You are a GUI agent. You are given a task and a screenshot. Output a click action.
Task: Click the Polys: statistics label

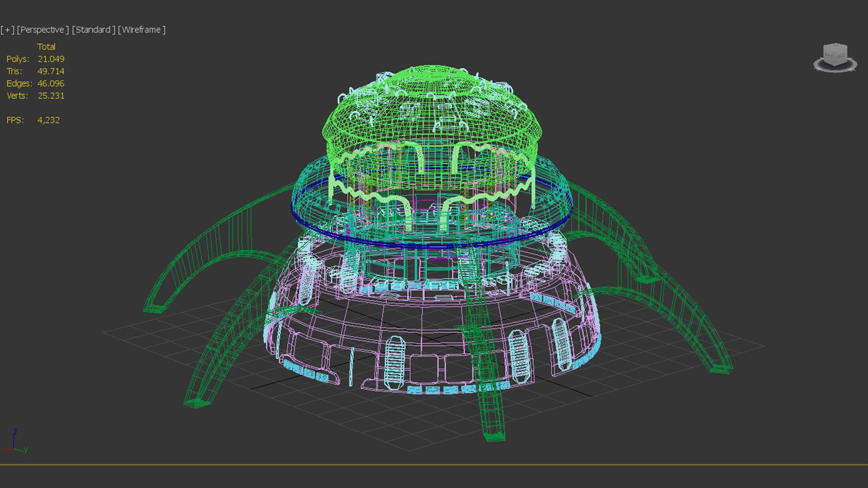tap(18, 59)
